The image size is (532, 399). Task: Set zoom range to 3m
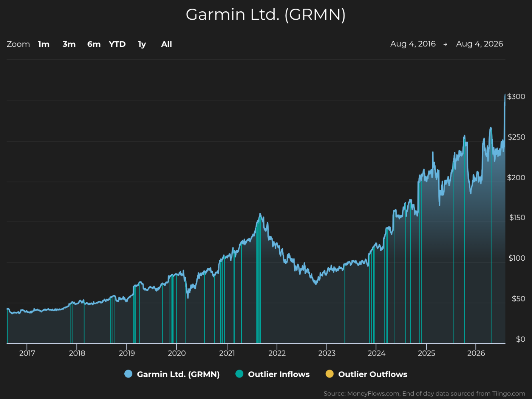[x=69, y=44]
